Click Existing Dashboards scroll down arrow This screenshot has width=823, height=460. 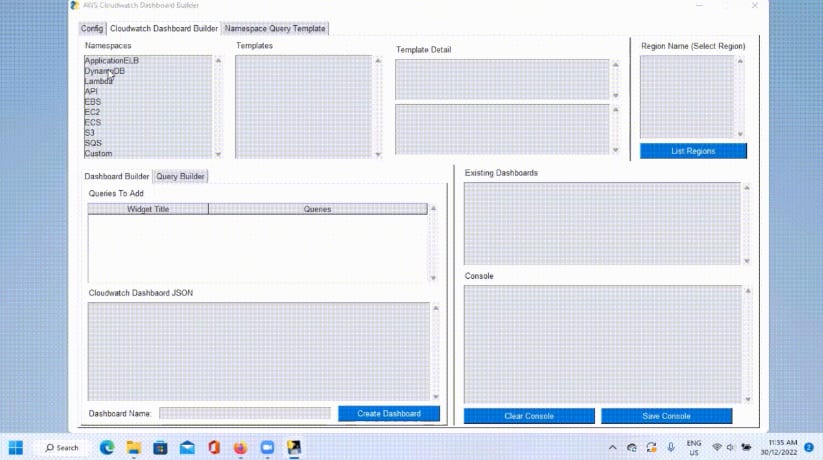pyautogui.click(x=747, y=261)
